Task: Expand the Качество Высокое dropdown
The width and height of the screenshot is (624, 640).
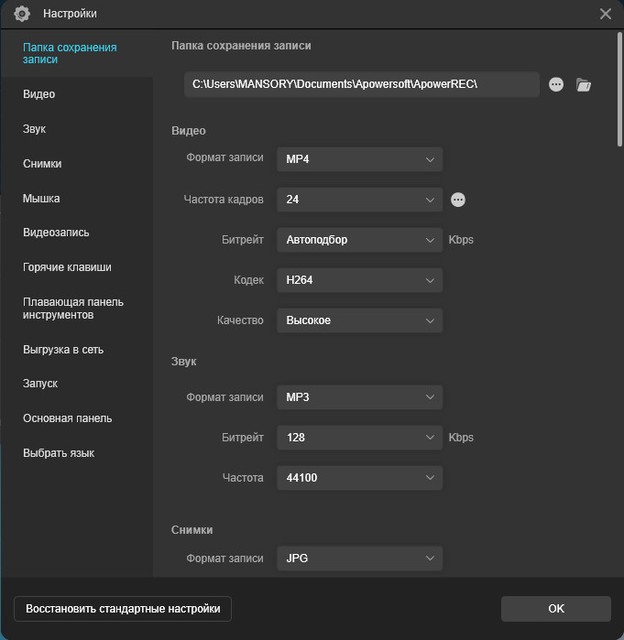Action: pyautogui.click(x=359, y=320)
